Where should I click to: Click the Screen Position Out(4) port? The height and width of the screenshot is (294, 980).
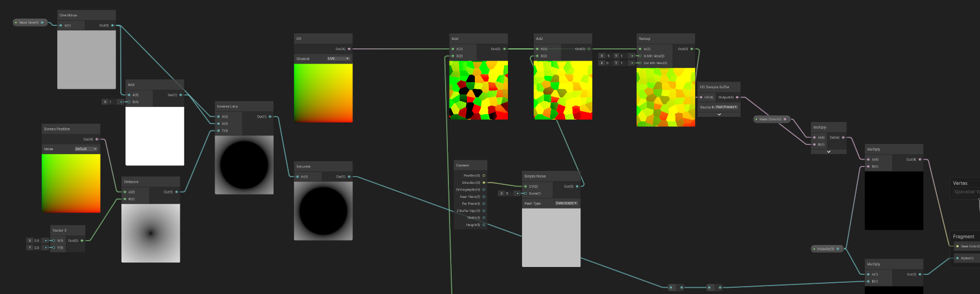coord(97,139)
